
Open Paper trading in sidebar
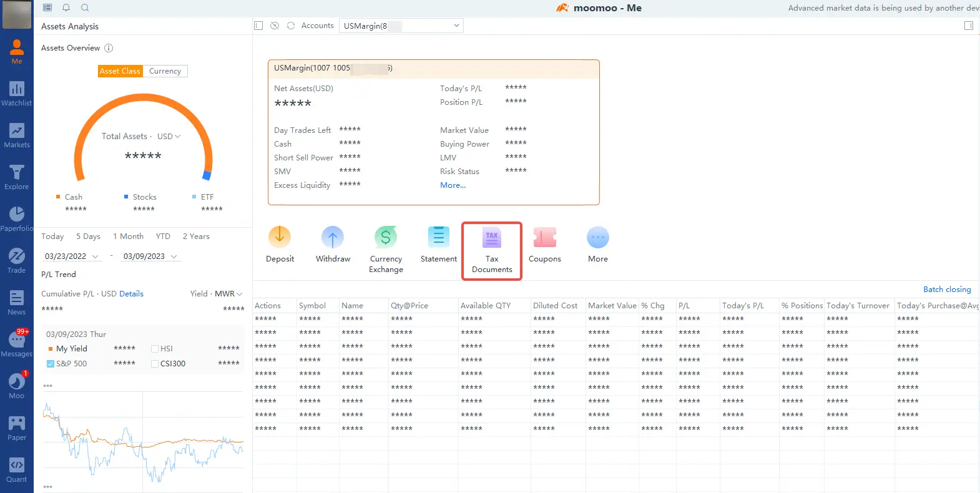tap(17, 428)
